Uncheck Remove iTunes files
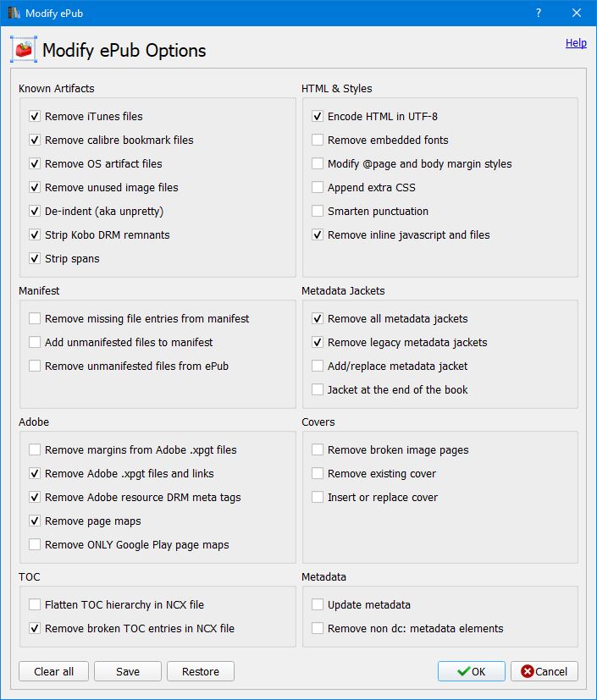Screen dimensions: 597x700 coord(35,117)
